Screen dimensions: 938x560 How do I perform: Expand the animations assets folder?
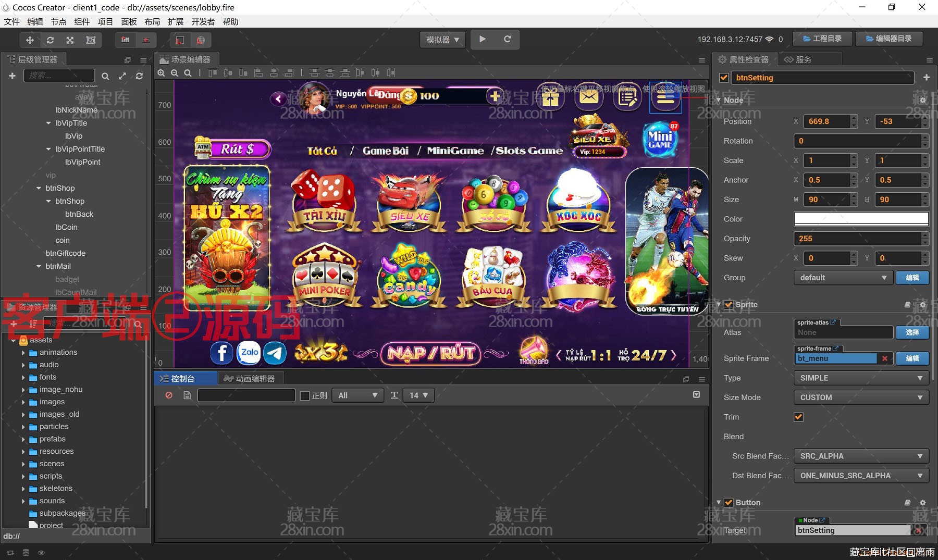pyautogui.click(x=23, y=353)
